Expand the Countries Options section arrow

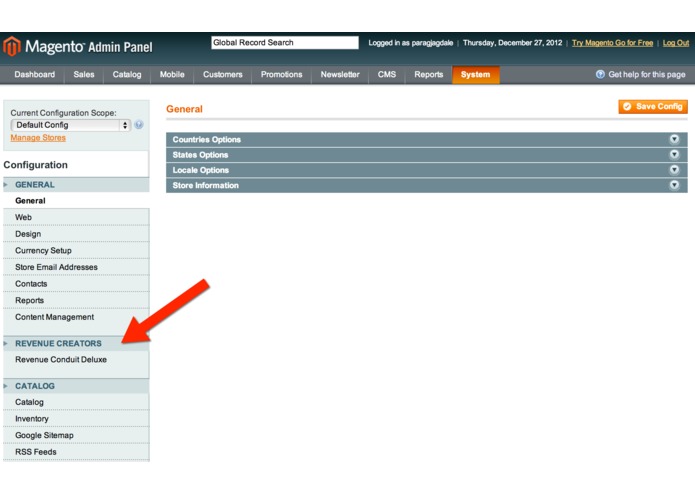click(x=674, y=140)
